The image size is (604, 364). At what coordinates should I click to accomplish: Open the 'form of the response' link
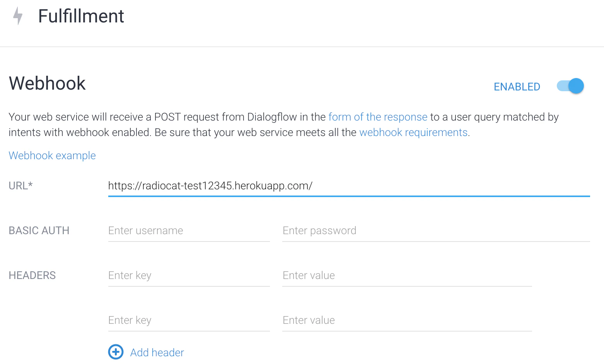[x=378, y=117]
